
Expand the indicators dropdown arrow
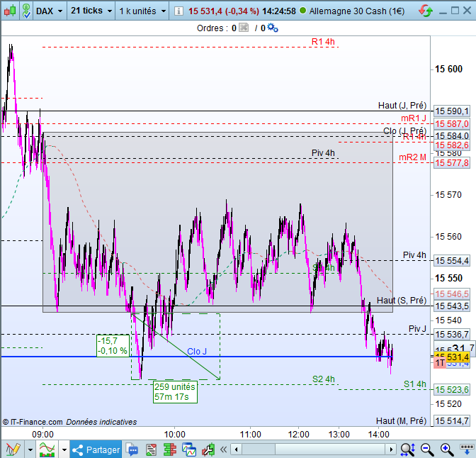pos(64,449)
